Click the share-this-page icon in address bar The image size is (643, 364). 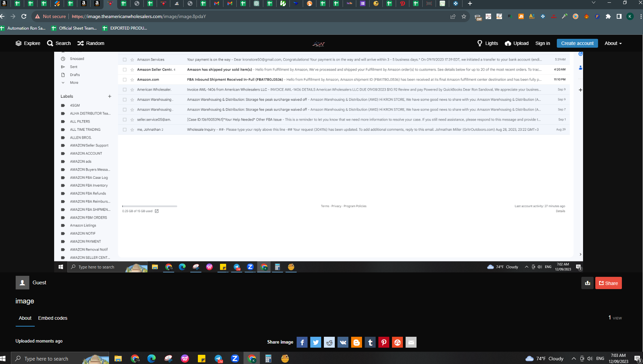point(453,16)
